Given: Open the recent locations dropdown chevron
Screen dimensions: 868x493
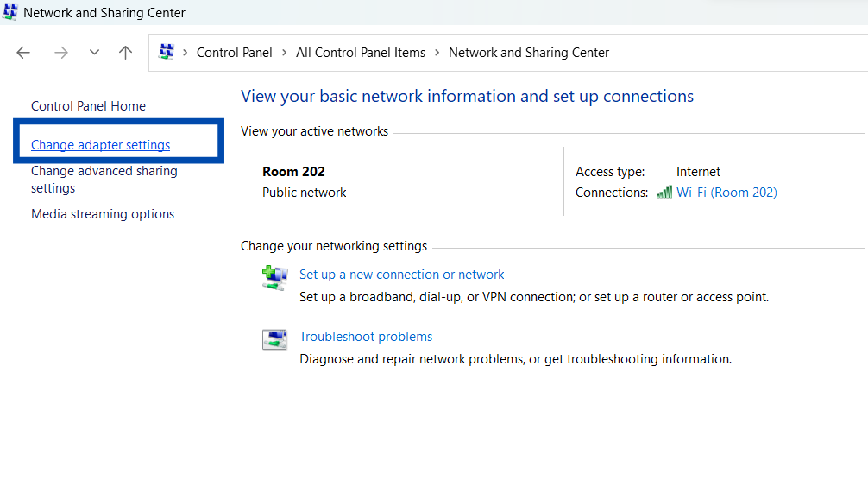Looking at the screenshot, I should click(x=94, y=53).
